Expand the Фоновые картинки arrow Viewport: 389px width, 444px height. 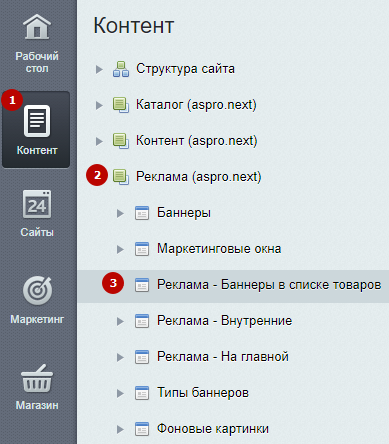click(120, 429)
